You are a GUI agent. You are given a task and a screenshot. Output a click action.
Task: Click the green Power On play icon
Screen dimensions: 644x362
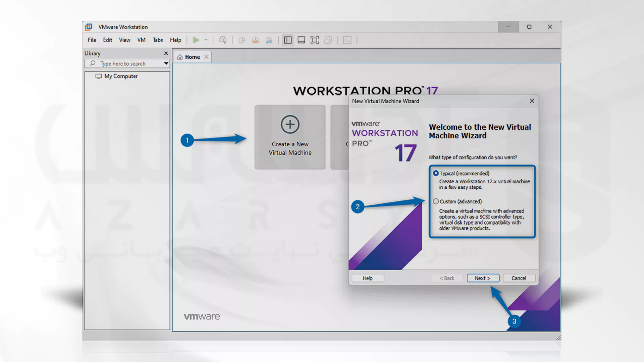coord(196,40)
